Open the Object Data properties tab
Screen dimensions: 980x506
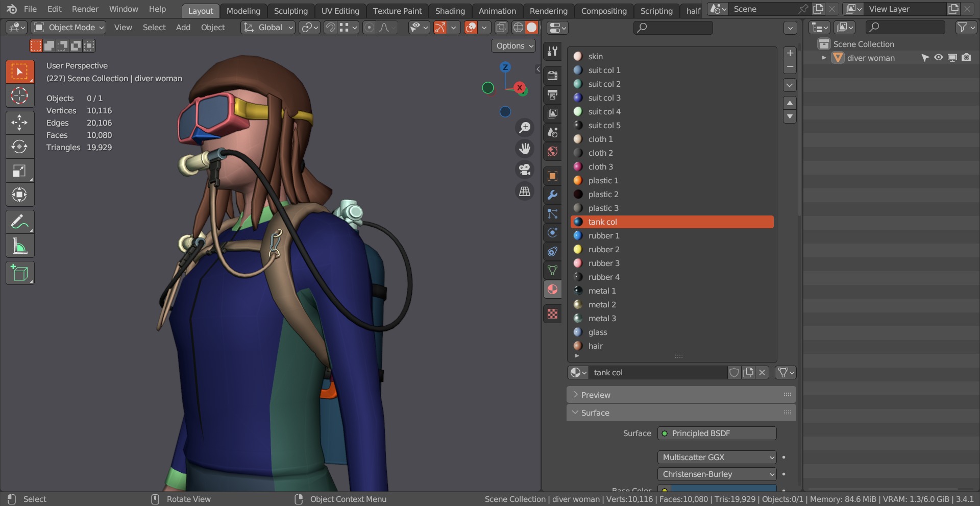(x=552, y=270)
